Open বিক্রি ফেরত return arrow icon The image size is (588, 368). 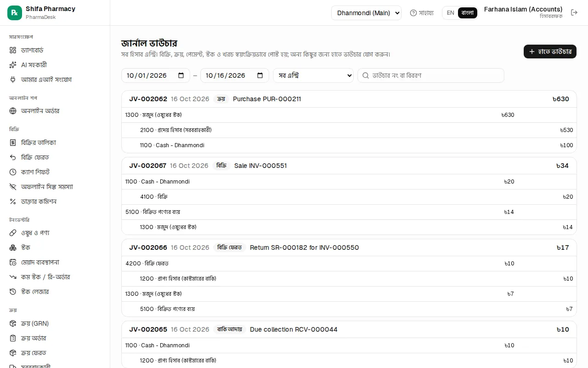(x=13, y=157)
